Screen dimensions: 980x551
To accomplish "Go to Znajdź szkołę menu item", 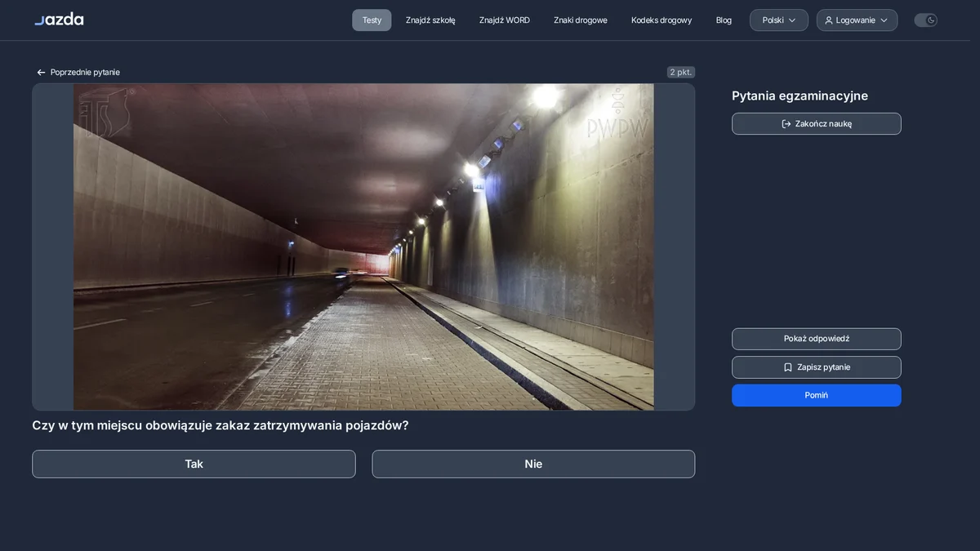I will [x=430, y=20].
